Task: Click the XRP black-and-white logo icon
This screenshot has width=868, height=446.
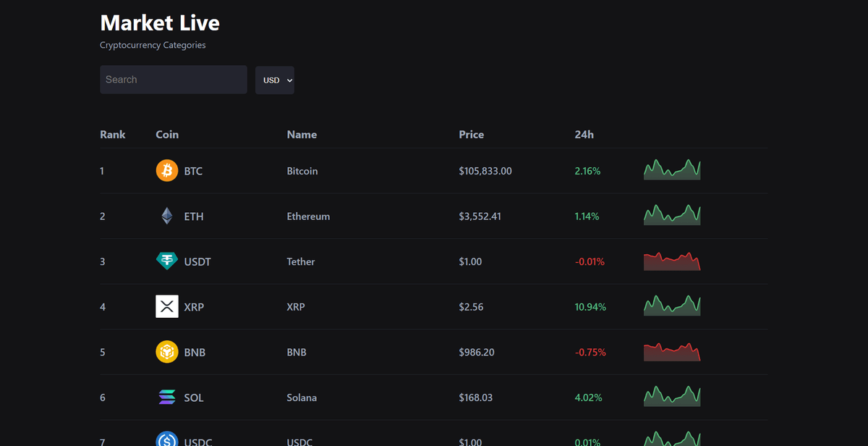Action: [167, 306]
